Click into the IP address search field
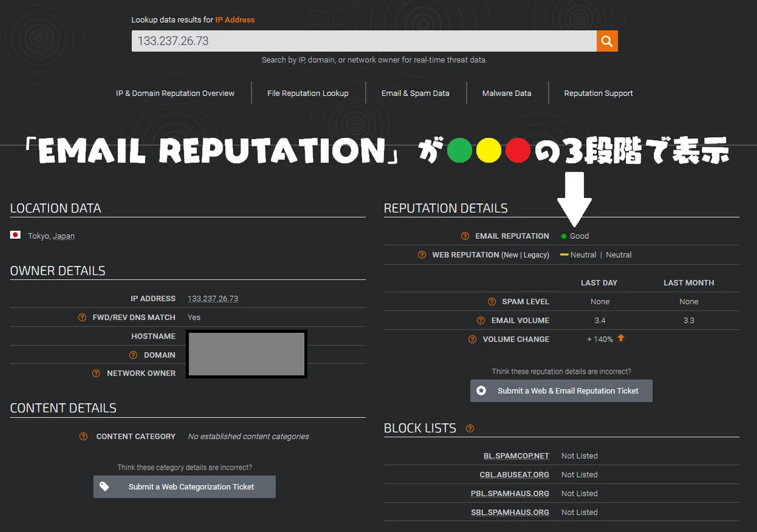Image resolution: width=757 pixels, height=532 pixels. [x=364, y=41]
